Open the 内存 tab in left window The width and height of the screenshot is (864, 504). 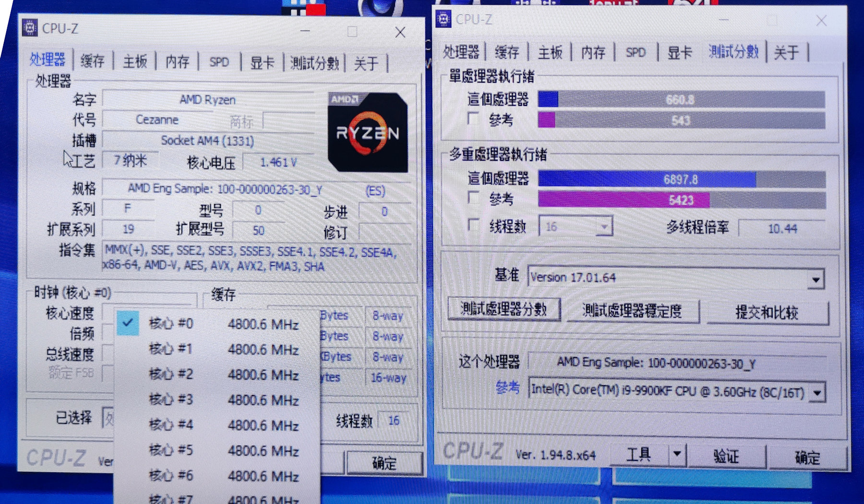[177, 61]
